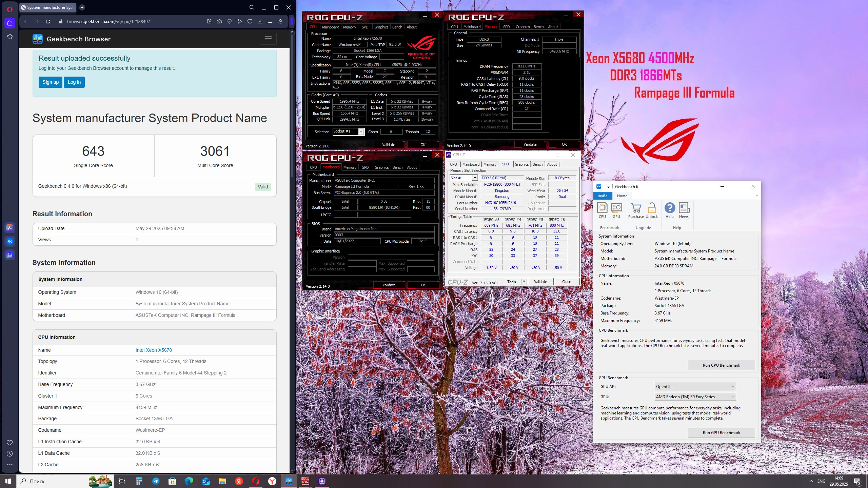The height and width of the screenshot is (488, 868).
Task: Open Geekbench 6 quick access toolbar dropdown
Action: click(609, 187)
